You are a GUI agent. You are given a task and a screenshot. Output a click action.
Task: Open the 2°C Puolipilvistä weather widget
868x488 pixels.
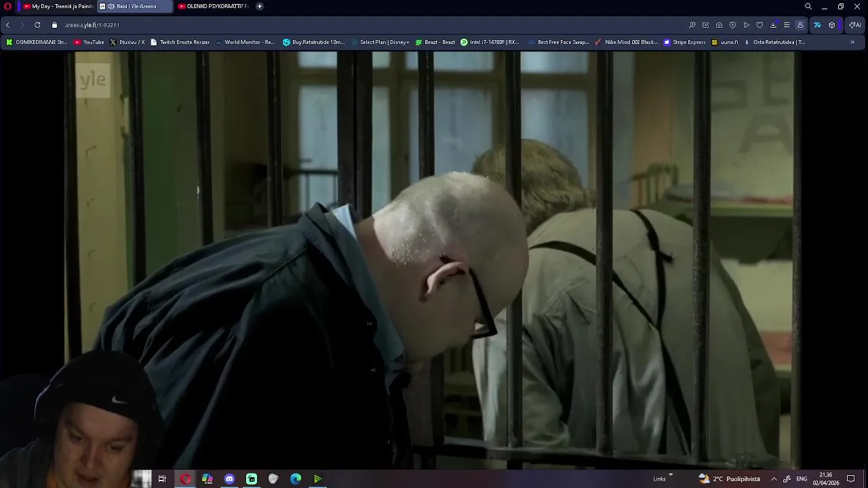tap(730, 479)
